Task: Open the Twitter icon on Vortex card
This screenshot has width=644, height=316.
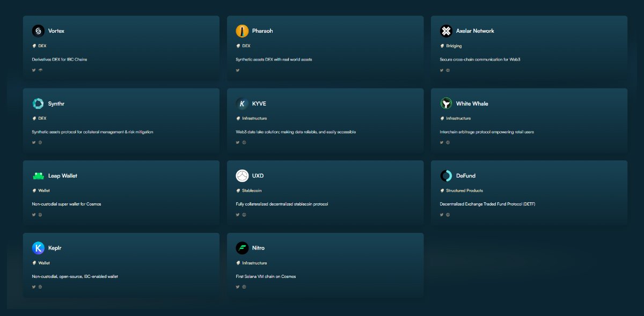Action: pyautogui.click(x=34, y=70)
